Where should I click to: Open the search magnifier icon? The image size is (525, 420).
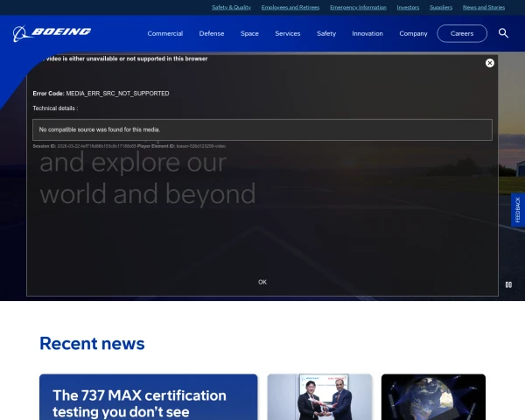(503, 33)
